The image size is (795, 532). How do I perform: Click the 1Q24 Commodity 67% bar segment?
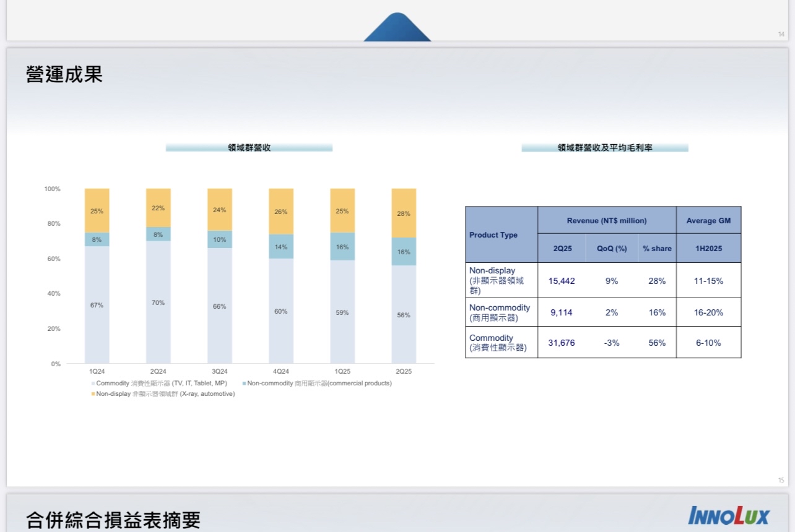[97, 305]
